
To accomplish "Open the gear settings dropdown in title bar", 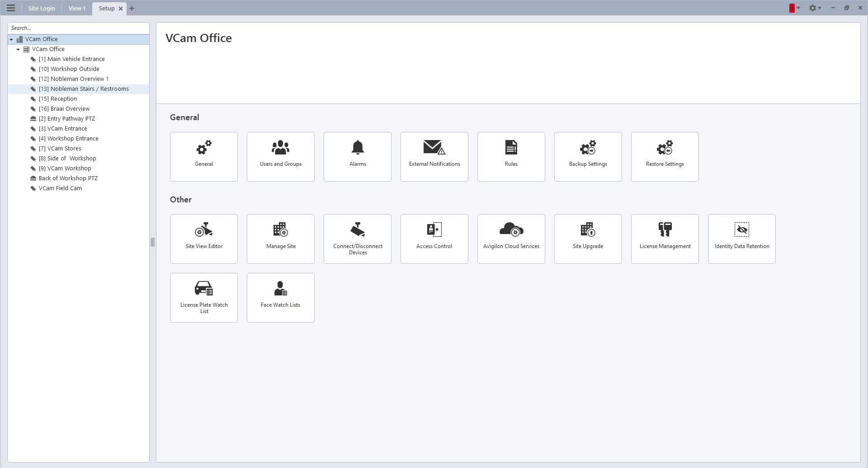I will pos(815,8).
